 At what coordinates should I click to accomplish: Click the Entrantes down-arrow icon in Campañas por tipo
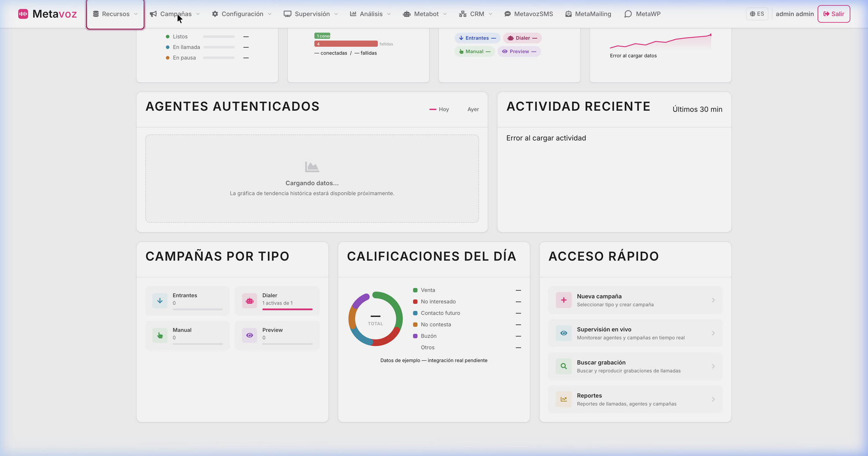(x=160, y=301)
